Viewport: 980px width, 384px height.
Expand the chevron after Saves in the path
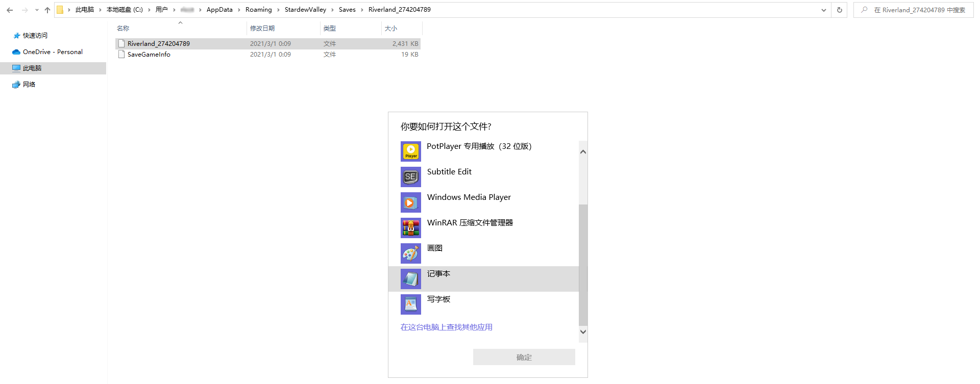click(362, 10)
